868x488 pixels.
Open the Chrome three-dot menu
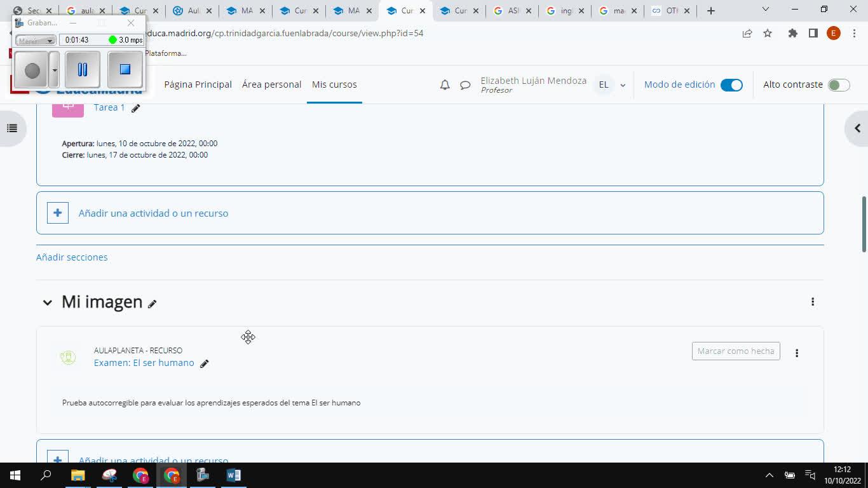(x=853, y=33)
